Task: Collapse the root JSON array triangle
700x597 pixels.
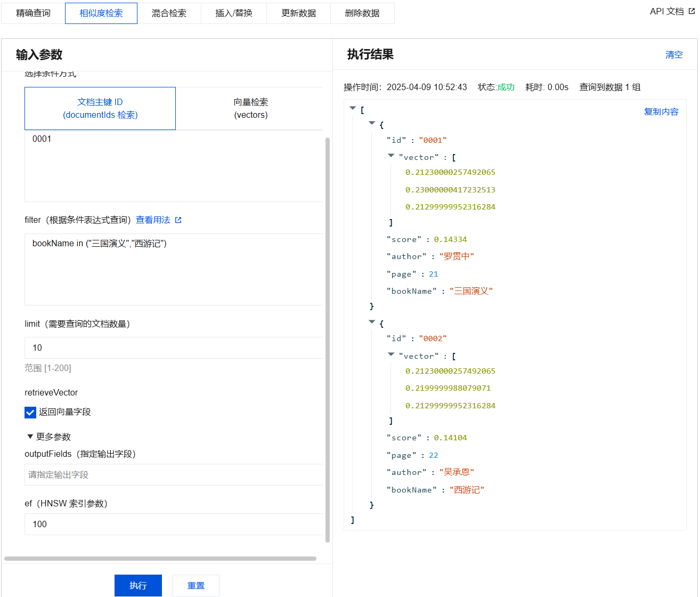Action: click(353, 108)
